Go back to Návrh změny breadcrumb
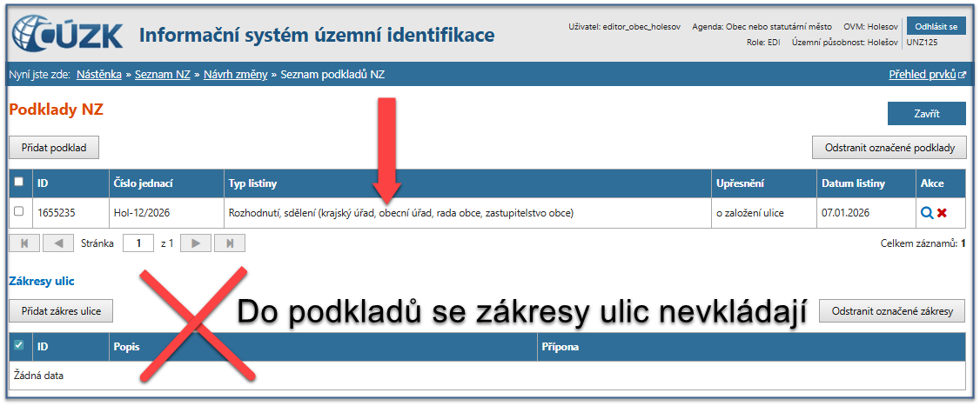Viewport: 980px width, 406px height. [x=236, y=75]
